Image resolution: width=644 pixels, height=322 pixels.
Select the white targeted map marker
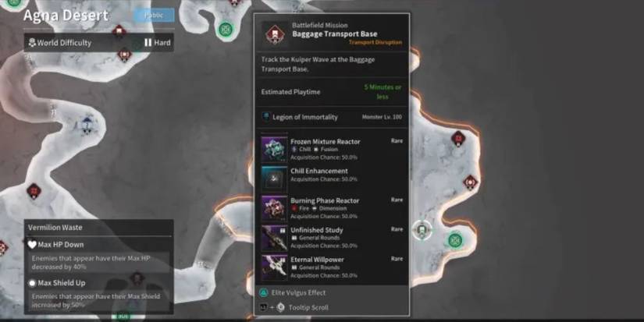pyautogui.click(x=422, y=230)
